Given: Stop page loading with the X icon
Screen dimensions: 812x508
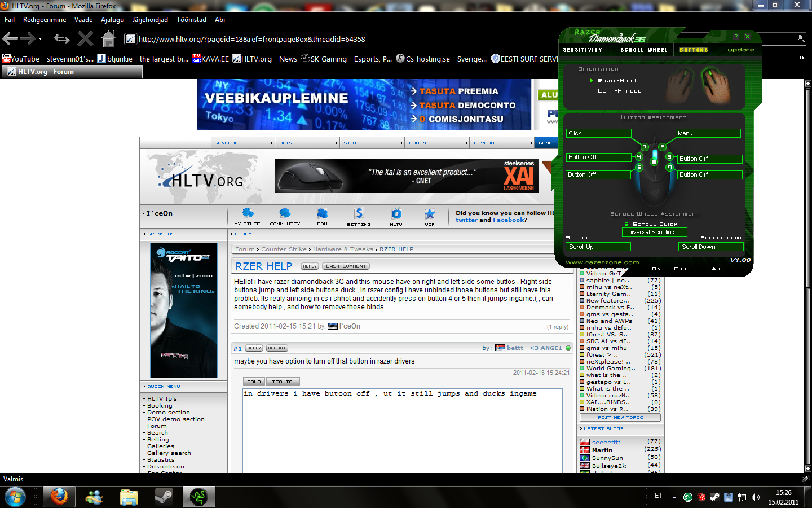Looking at the screenshot, I should pos(85,39).
